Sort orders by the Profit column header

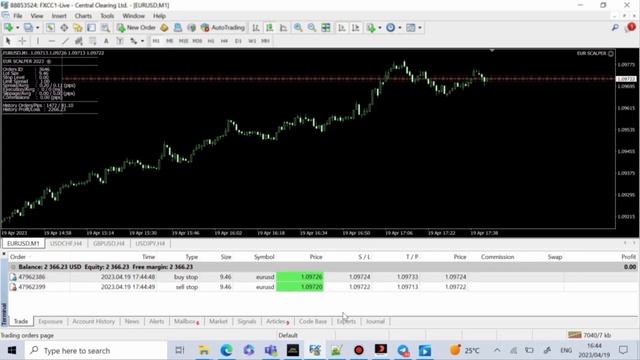(x=628, y=257)
